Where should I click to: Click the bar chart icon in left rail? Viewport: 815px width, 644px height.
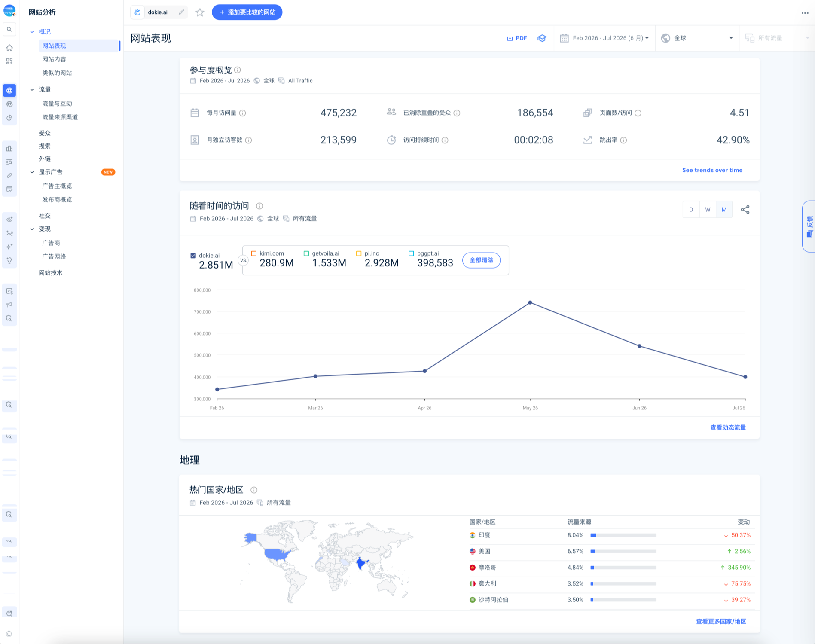tap(9, 149)
